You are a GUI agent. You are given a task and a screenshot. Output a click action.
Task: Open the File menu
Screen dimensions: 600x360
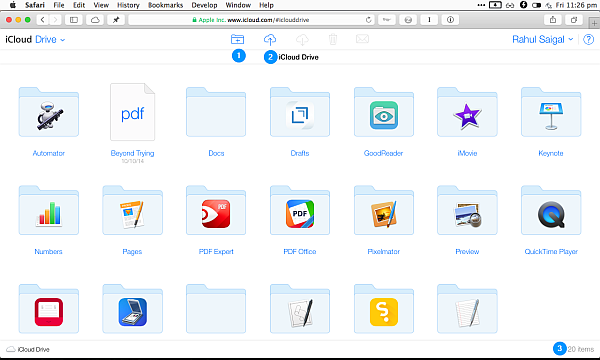[x=59, y=5]
